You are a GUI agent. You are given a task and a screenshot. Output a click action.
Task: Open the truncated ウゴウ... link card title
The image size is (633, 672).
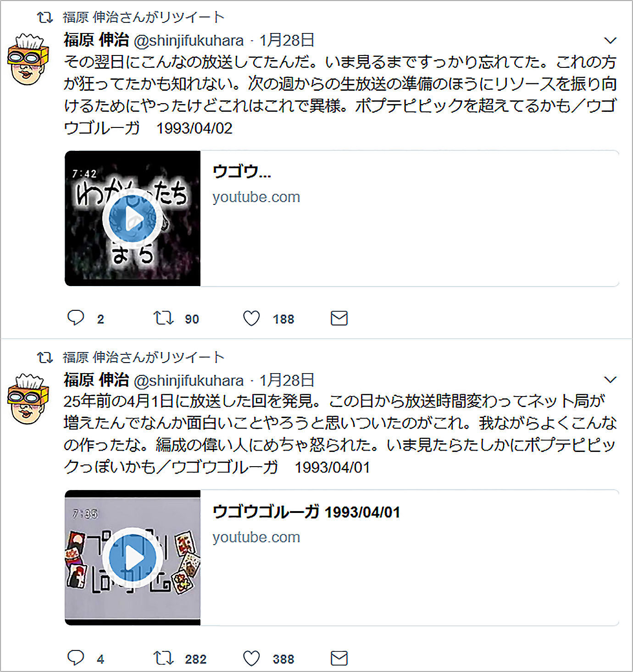pyautogui.click(x=242, y=172)
